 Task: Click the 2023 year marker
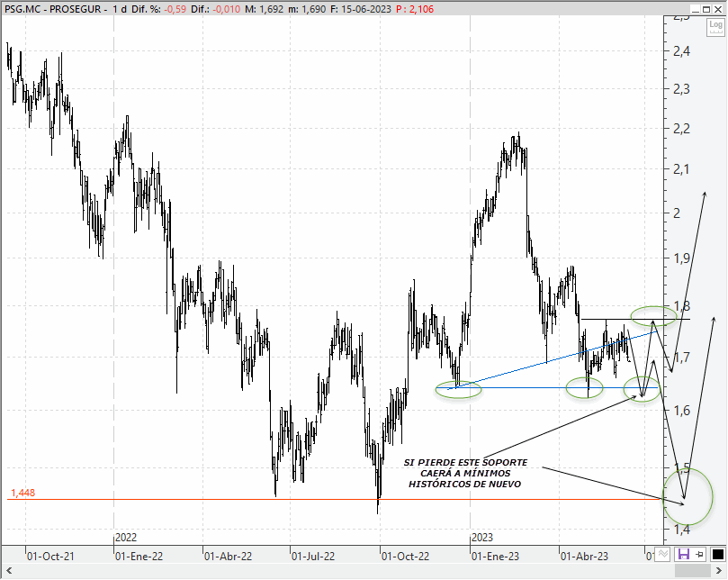click(x=482, y=538)
